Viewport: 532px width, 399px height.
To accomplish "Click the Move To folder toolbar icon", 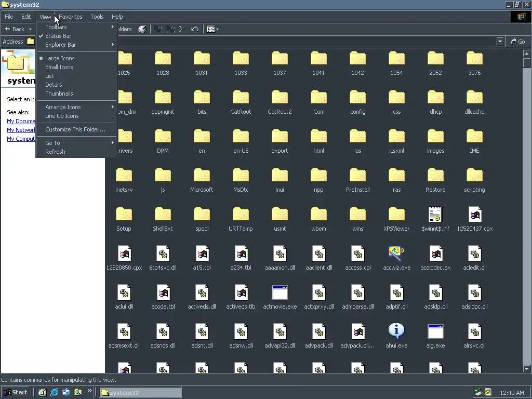I will pyautogui.click(x=158, y=29).
